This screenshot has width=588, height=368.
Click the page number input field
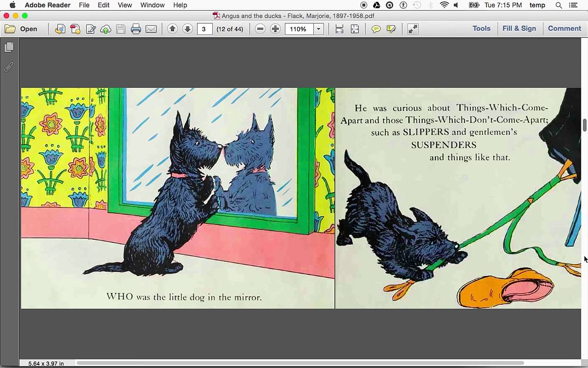205,29
